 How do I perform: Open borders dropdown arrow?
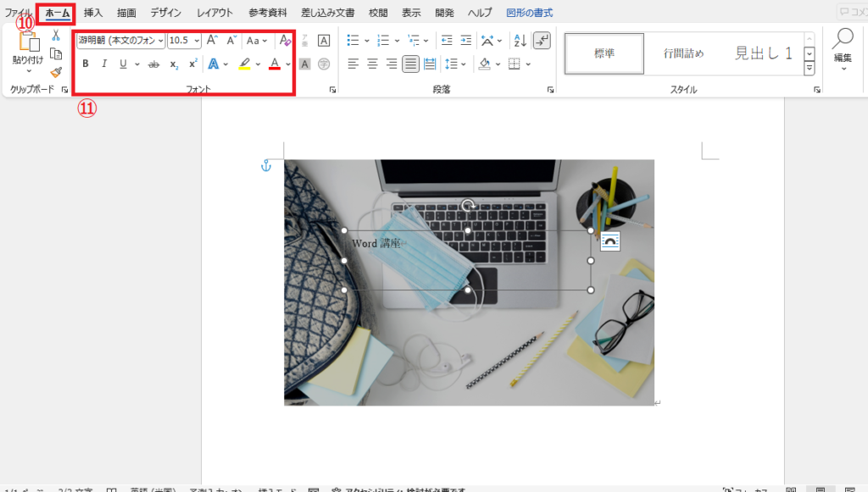[x=528, y=64]
